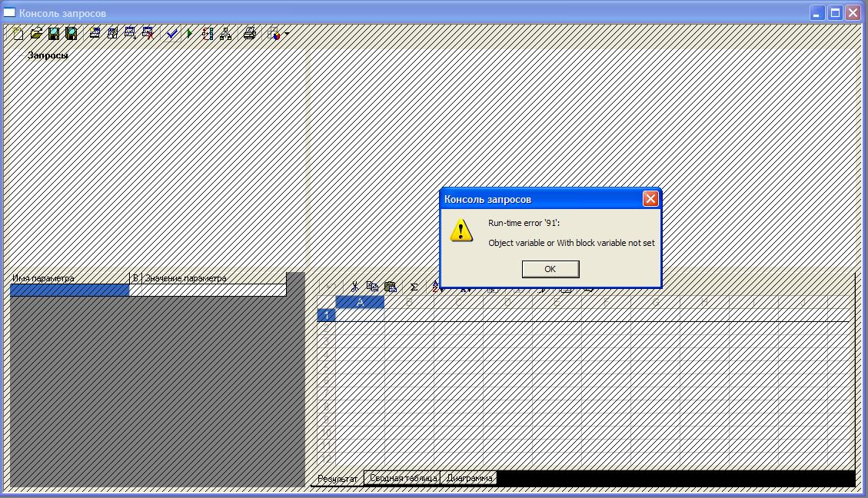This screenshot has width=868, height=498.
Task: Save using the first floppy disk icon
Action: [53, 33]
